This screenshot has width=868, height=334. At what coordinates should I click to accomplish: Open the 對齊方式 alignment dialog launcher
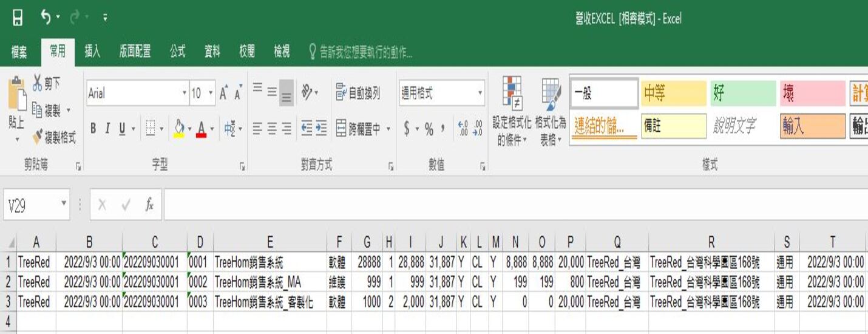coord(390,165)
